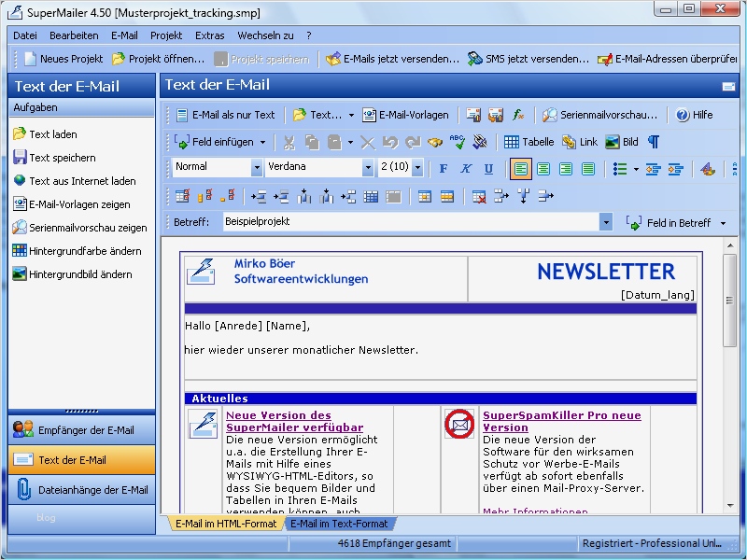Image resolution: width=747 pixels, height=560 pixels.
Task: Open the Bearbeiten menu
Action: pos(74,35)
